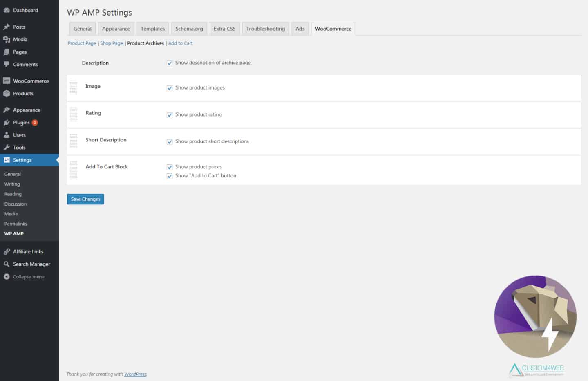Click the Short Description row label
This screenshot has width=588, height=381.
click(x=106, y=140)
